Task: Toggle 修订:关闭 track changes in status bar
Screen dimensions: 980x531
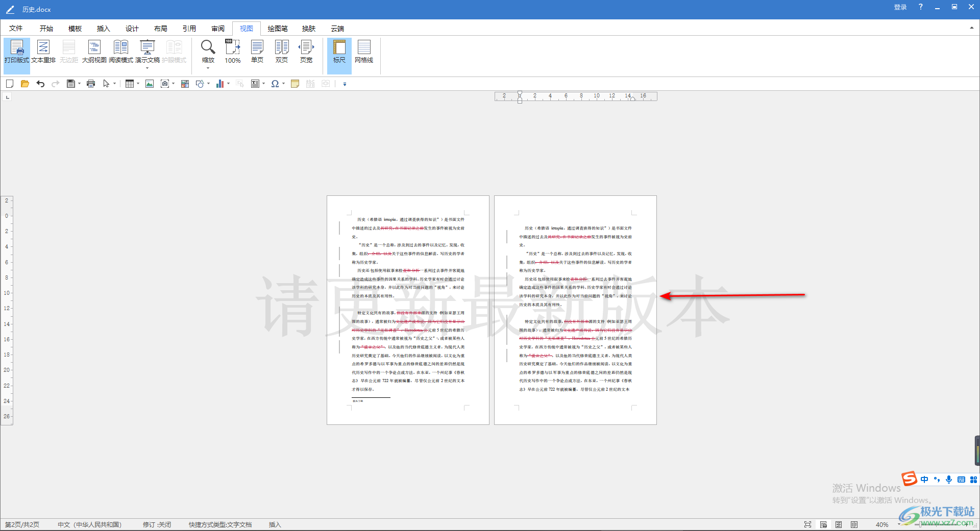Action: [157, 524]
